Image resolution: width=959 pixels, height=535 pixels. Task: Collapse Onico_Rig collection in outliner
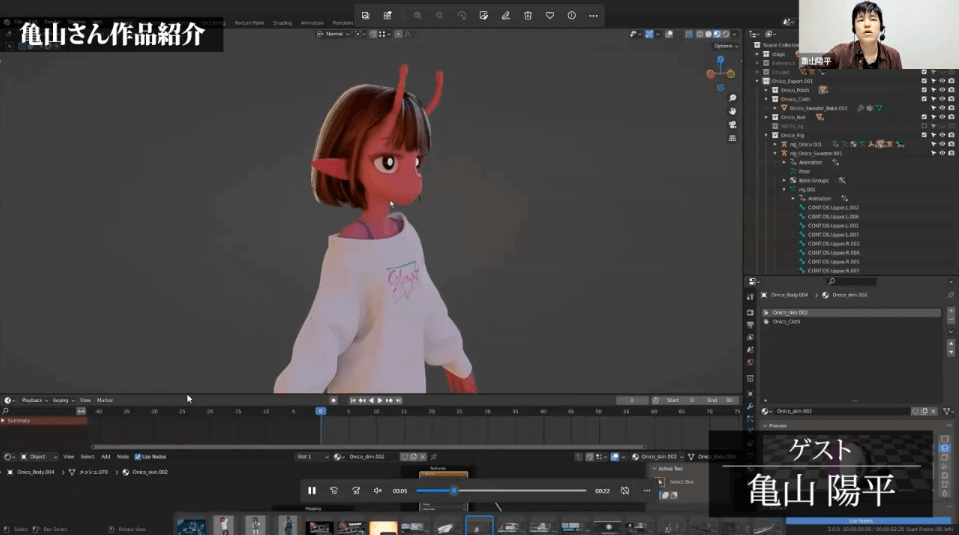(x=766, y=135)
